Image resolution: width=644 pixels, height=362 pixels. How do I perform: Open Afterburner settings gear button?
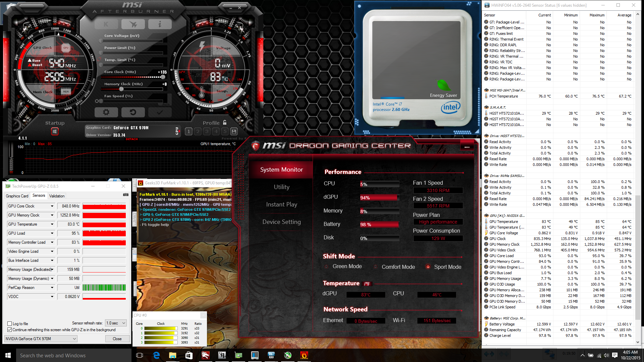click(106, 112)
